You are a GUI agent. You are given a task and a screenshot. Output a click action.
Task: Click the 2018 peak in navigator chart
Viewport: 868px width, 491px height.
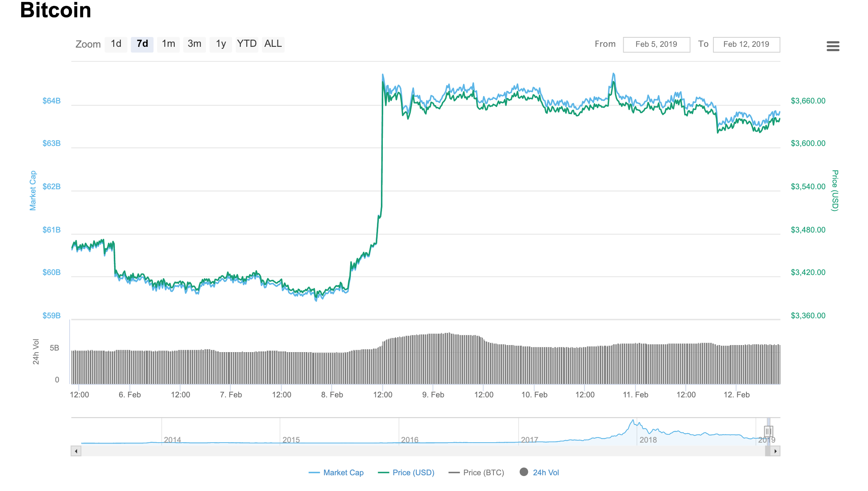click(x=633, y=421)
